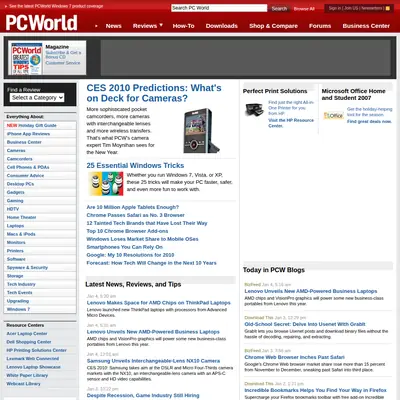Click the 25 Essential Windows Tricks thumbnail

[x=106, y=184]
